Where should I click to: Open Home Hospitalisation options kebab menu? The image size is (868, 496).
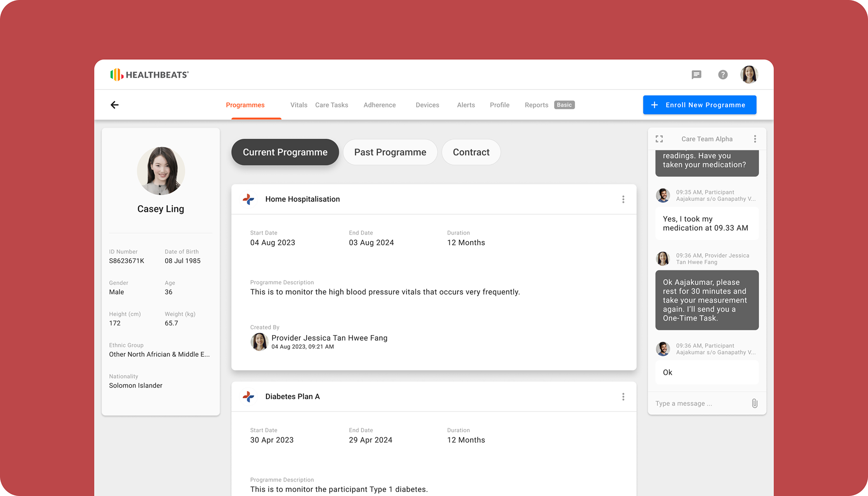pos(623,199)
